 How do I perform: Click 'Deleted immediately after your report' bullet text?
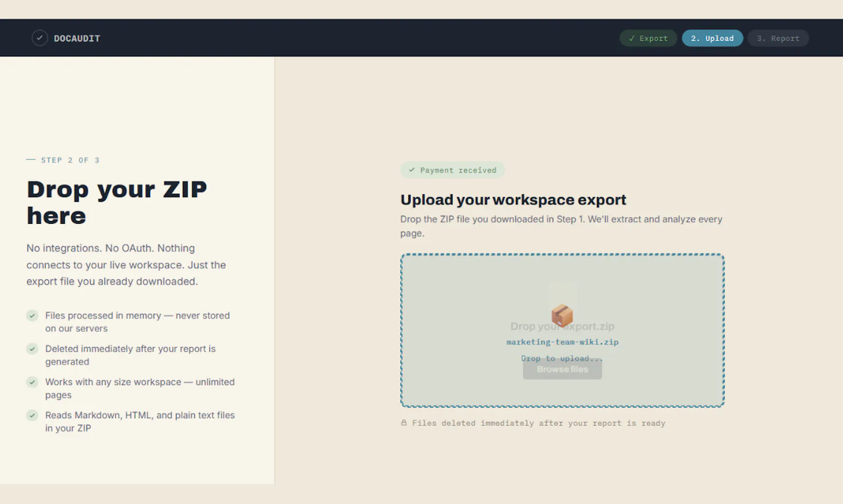(x=130, y=355)
